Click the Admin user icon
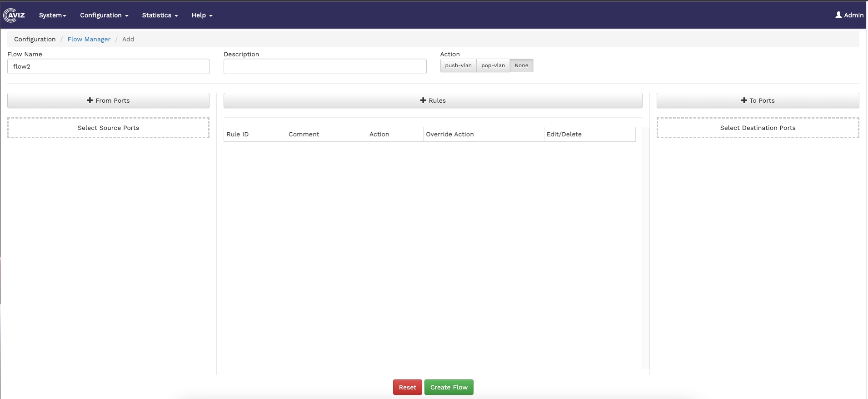 838,15
